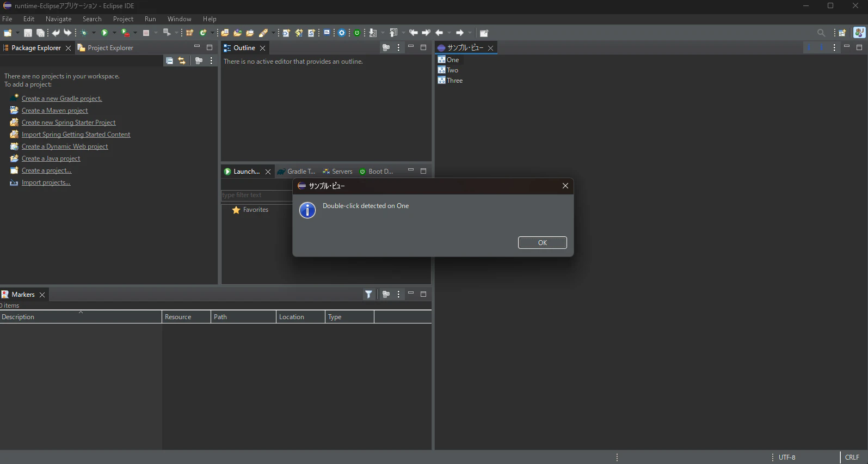Click the Resource column header in Markers

[x=186, y=317]
